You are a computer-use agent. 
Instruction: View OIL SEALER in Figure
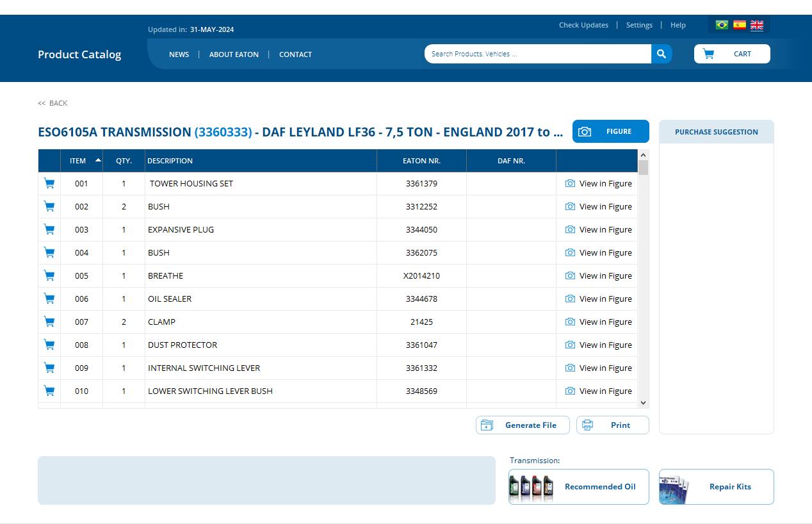point(599,299)
